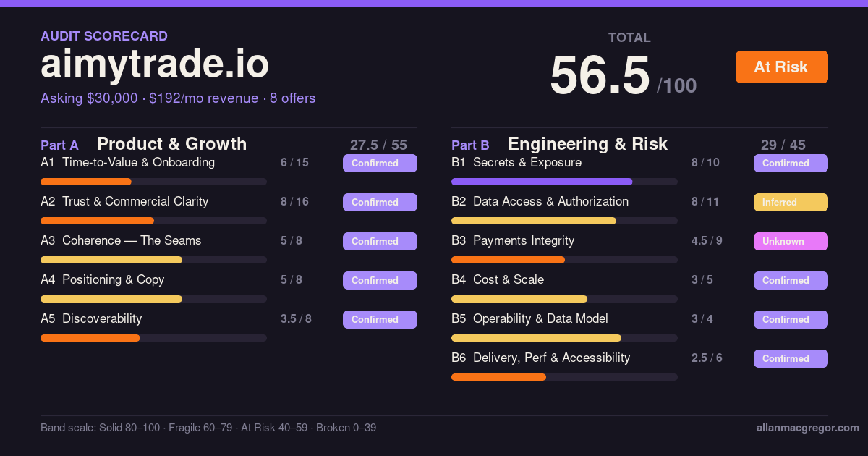Click the Time-to-Value & Onboarding progress bar
868x456 pixels.
(x=153, y=182)
